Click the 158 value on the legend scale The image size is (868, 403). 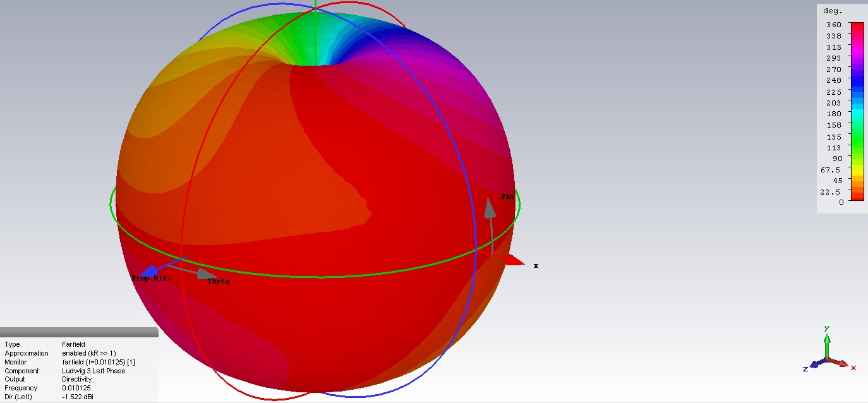click(x=834, y=125)
